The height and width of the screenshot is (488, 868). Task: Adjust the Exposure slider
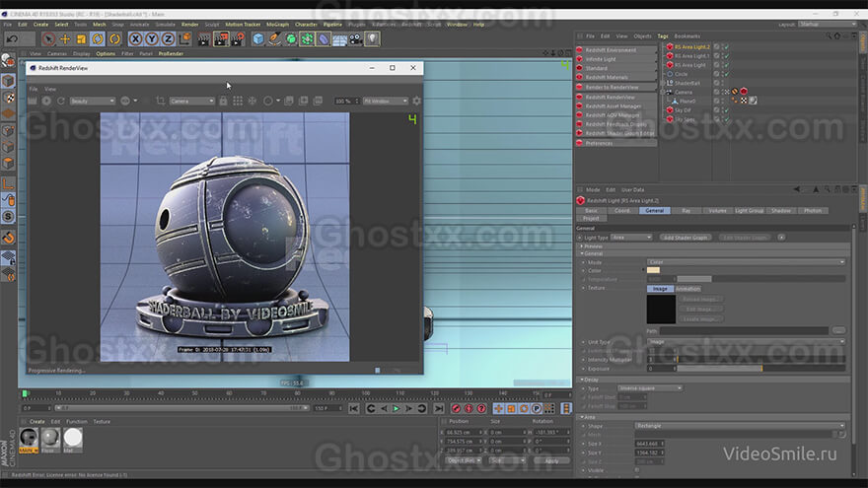(x=761, y=368)
